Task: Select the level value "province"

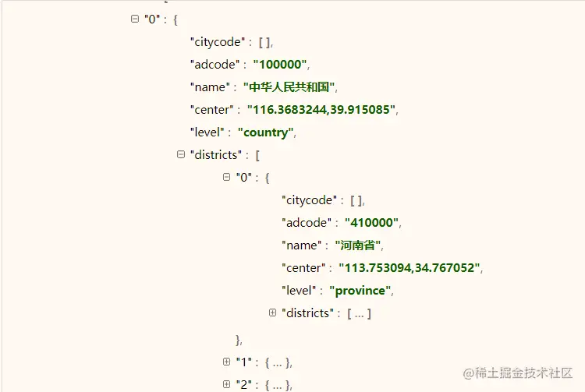Action: (360, 290)
